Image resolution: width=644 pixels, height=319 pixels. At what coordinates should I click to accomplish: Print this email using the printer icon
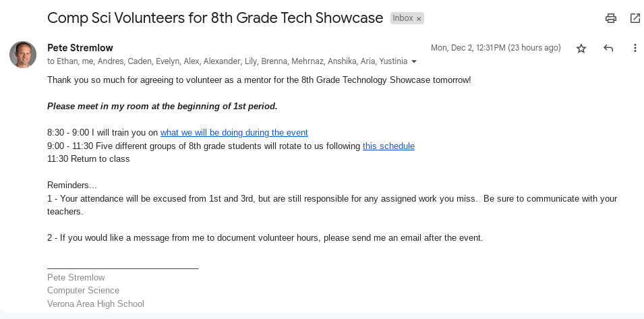click(x=611, y=18)
